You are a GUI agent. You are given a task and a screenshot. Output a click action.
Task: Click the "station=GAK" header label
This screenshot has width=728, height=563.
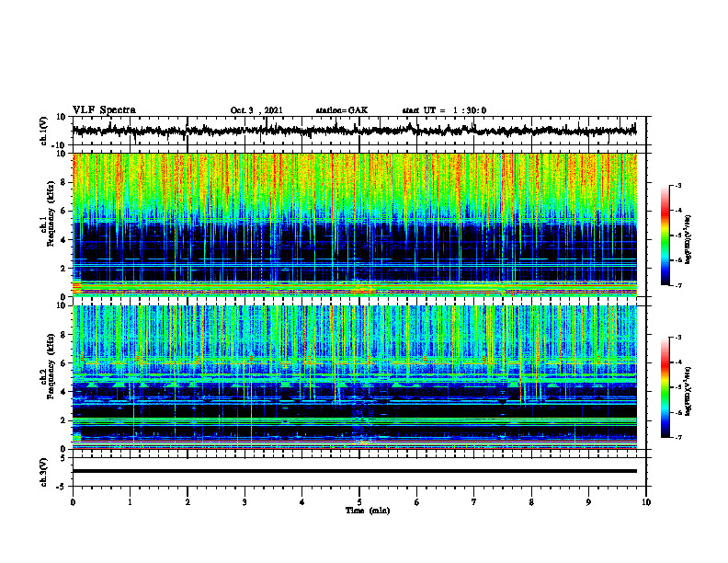coord(342,110)
